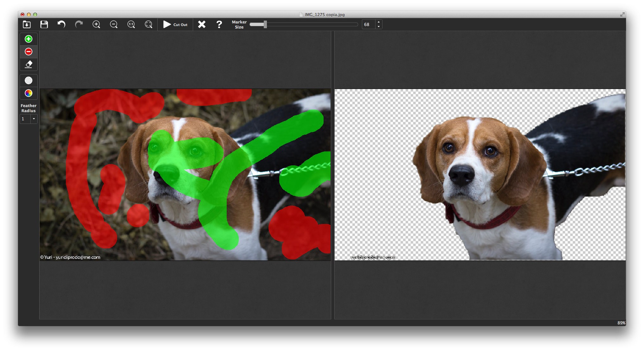Screen dimensions: 644x351
Task: Activate the eraser tool
Action: 28,64
